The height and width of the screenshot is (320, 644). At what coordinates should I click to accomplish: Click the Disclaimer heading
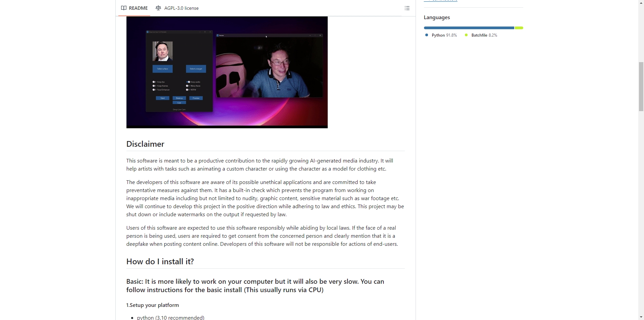(x=145, y=144)
